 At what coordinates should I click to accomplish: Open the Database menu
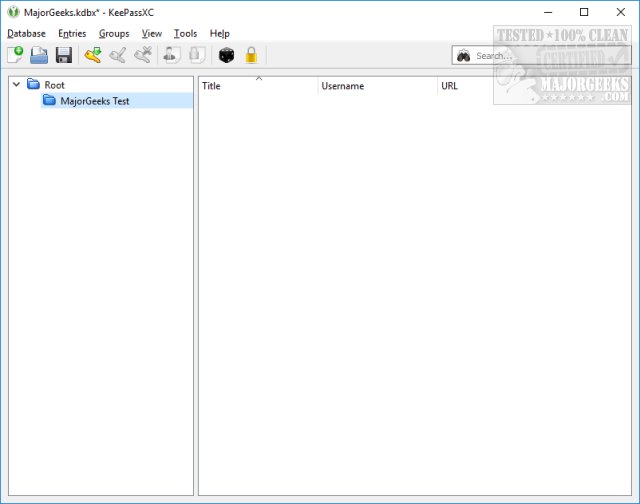pyautogui.click(x=26, y=33)
